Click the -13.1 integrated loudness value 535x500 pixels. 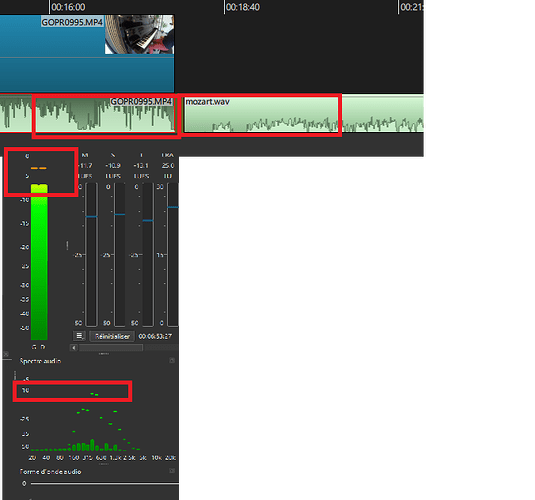[x=141, y=166]
